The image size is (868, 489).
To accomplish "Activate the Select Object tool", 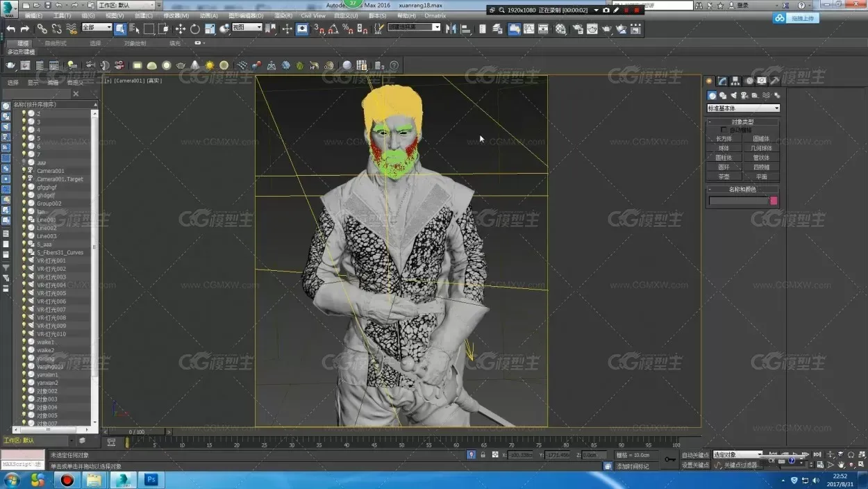I will 120,28.
